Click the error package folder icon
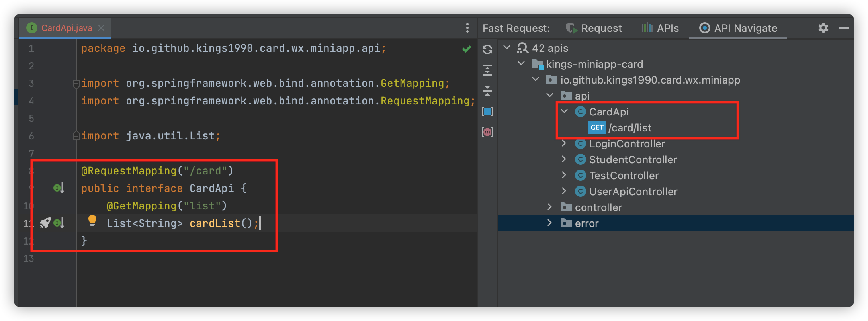This screenshot has height=321, width=868. (566, 223)
